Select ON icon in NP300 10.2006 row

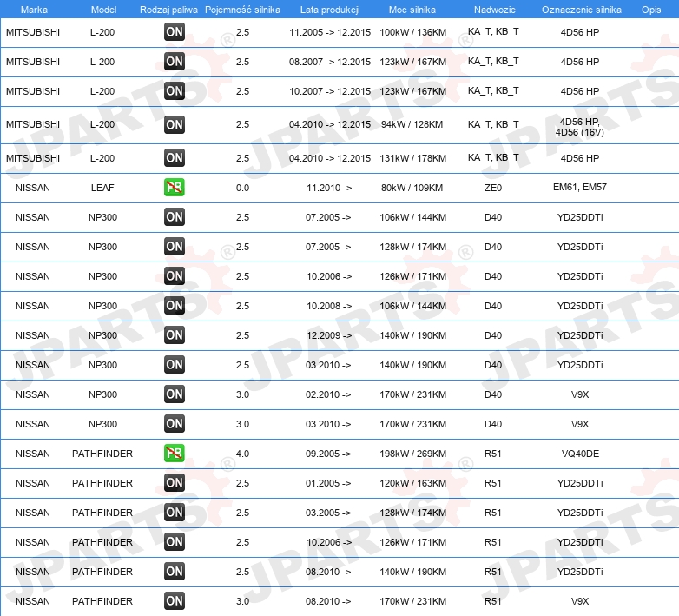[174, 276]
